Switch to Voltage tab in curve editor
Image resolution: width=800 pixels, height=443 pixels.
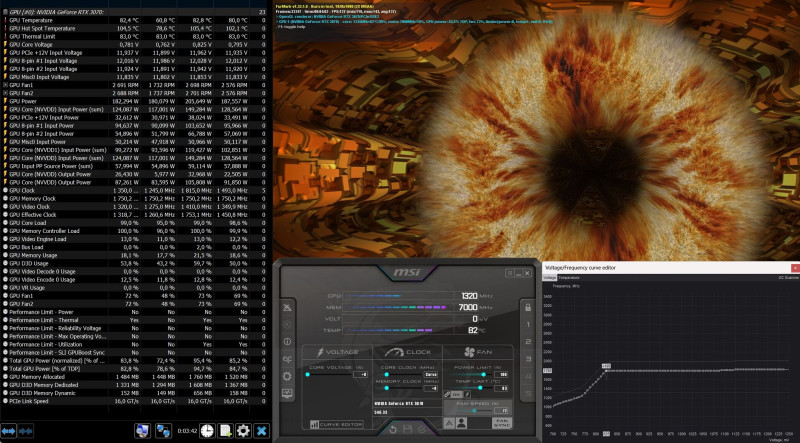tap(549, 278)
